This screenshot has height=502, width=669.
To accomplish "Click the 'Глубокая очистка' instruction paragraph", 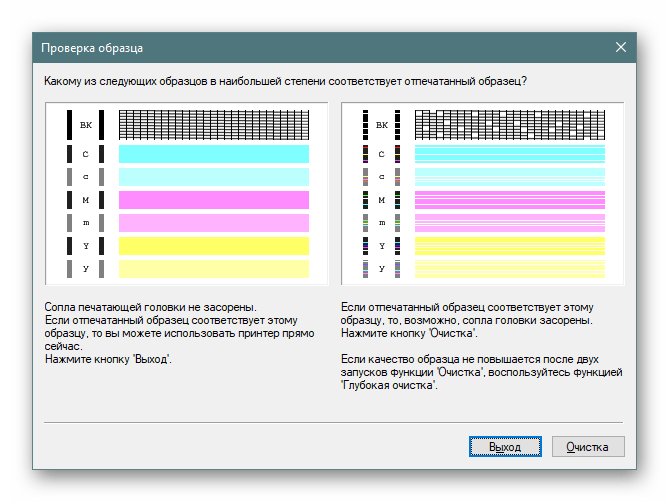I will [x=482, y=377].
